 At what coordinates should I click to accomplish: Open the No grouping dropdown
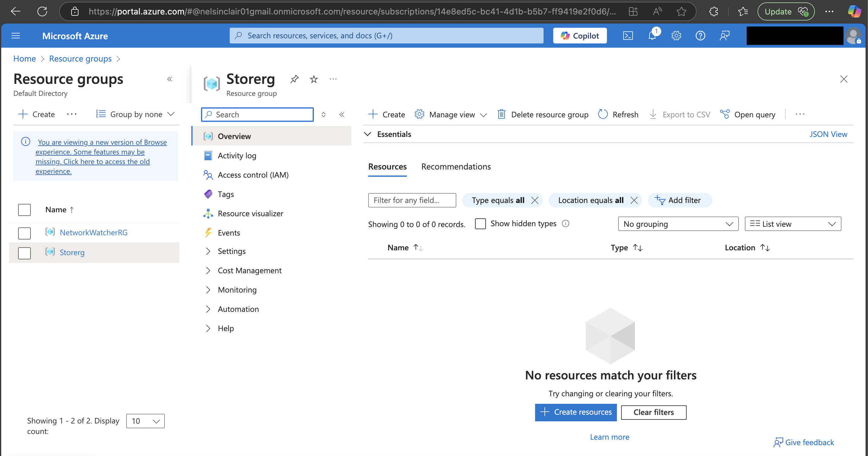[678, 224]
